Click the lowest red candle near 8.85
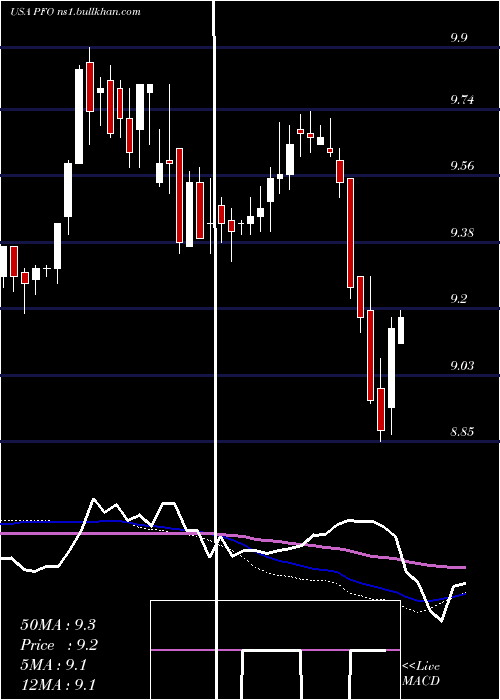Screen dimensions: 500x700 point(381,409)
